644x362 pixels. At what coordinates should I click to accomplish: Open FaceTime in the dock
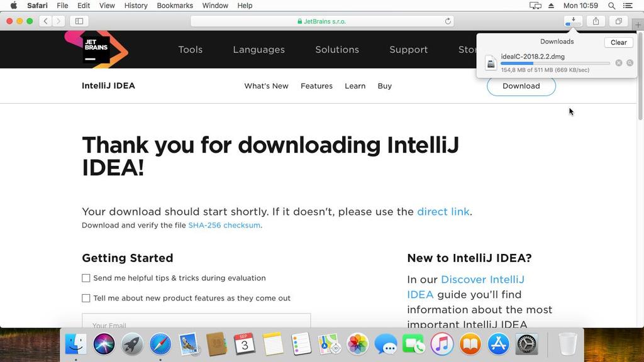pyautogui.click(x=414, y=344)
